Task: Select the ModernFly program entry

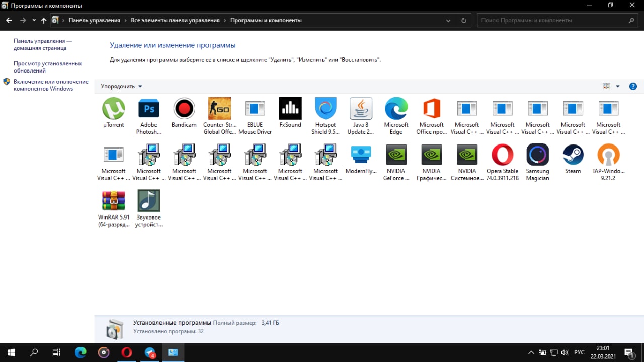Action: click(x=361, y=160)
